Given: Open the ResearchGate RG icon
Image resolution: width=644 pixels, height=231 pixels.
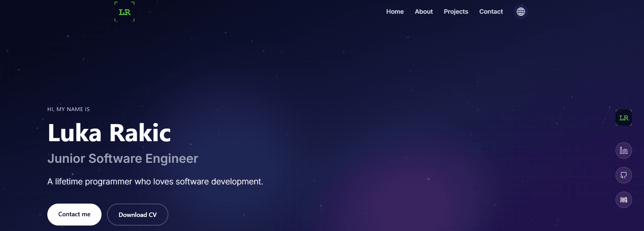Looking at the screenshot, I should tap(623, 200).
